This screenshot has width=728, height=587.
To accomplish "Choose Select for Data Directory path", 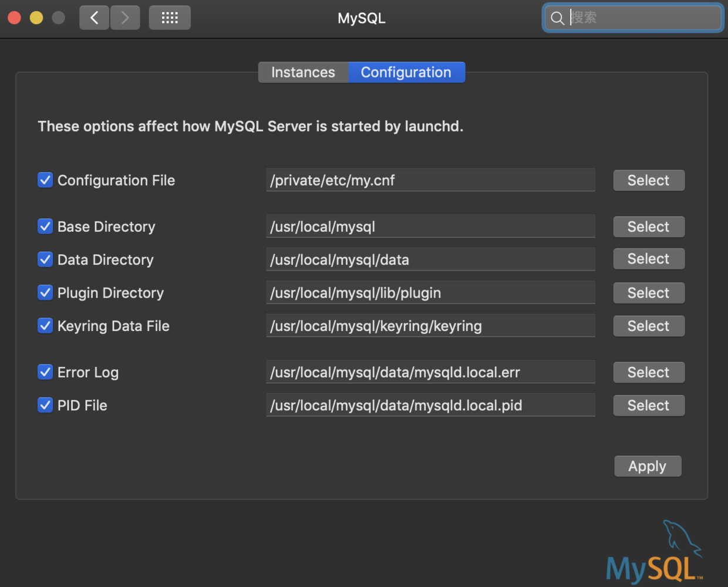I will 649,259.
